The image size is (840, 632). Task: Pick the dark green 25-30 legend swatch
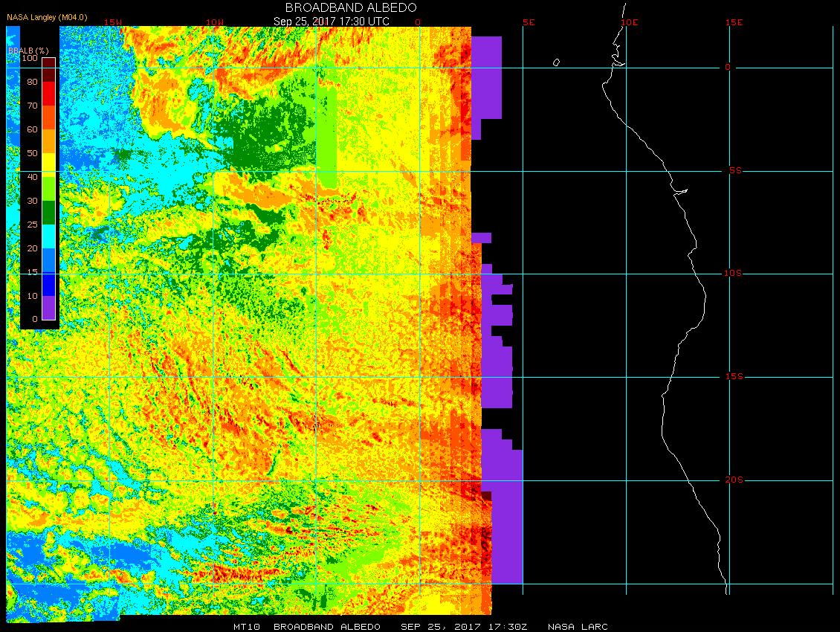point(49,213)
